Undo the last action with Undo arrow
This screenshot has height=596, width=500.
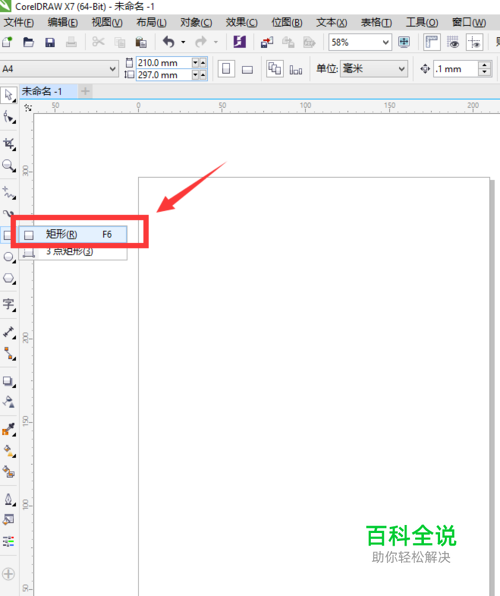point(168,42)
